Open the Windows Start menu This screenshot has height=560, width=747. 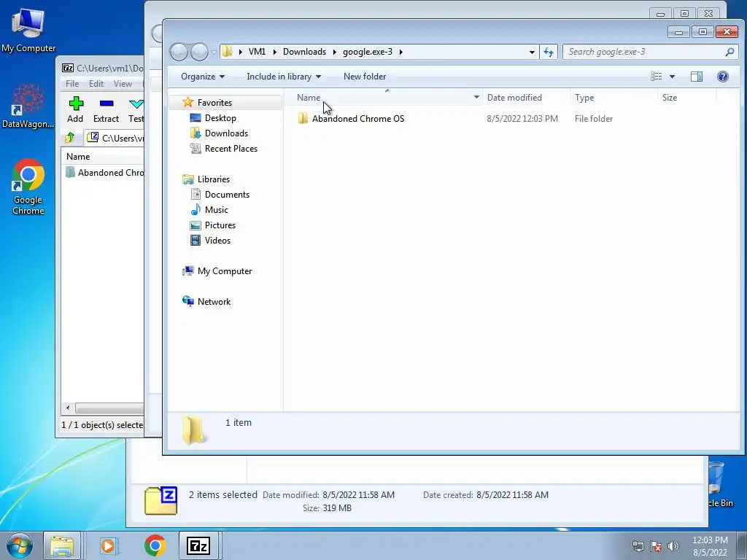(19, 545)
